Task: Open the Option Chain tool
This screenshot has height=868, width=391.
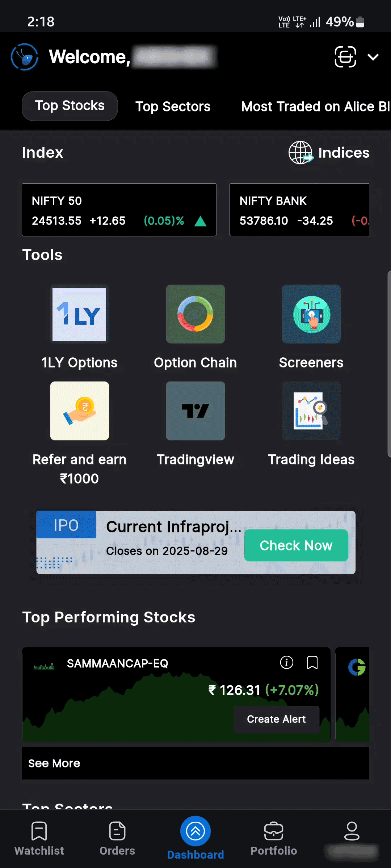Action: [x=195, y=314]
